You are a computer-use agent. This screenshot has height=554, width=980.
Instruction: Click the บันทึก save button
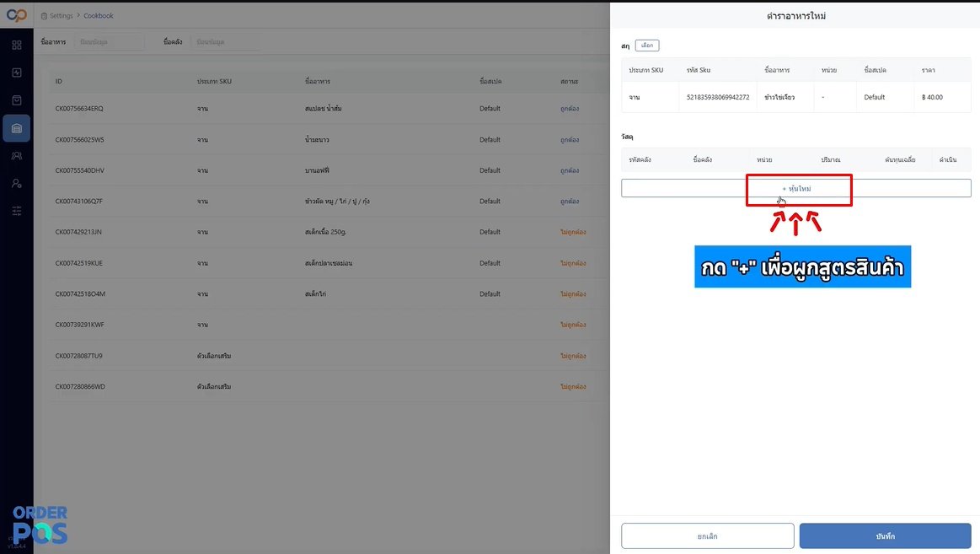(x=885, y=535)
